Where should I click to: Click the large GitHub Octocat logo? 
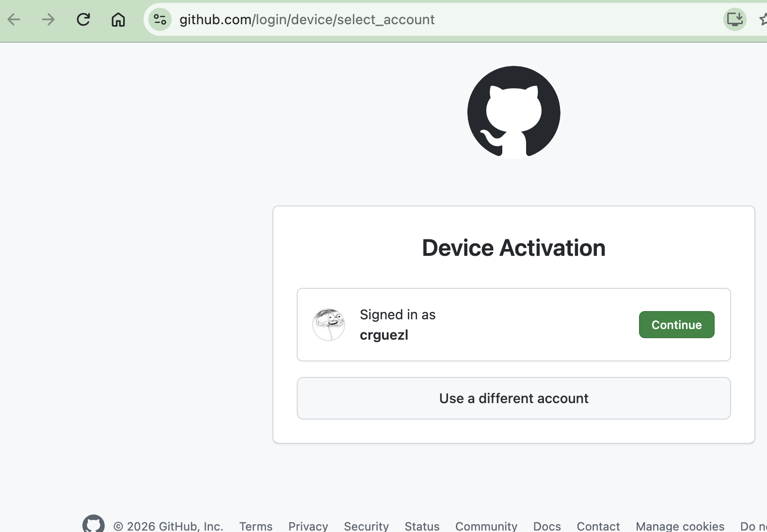point(514,112)
